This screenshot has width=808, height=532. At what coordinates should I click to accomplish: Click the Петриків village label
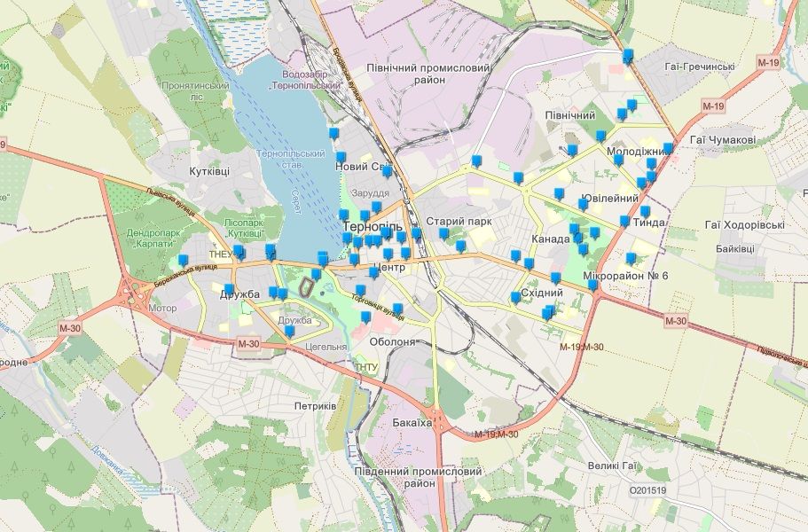315,405
